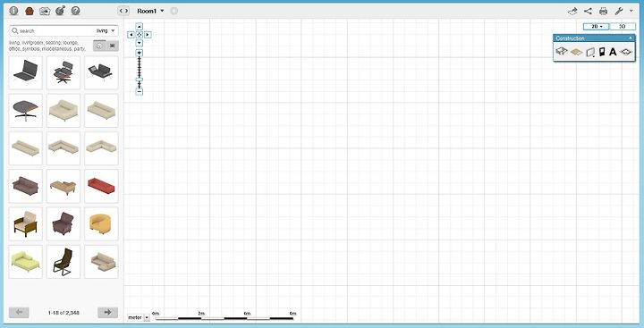Open the wrench settings icon
The height and width of the screenshot is (328, 644).
click(619, 11)
